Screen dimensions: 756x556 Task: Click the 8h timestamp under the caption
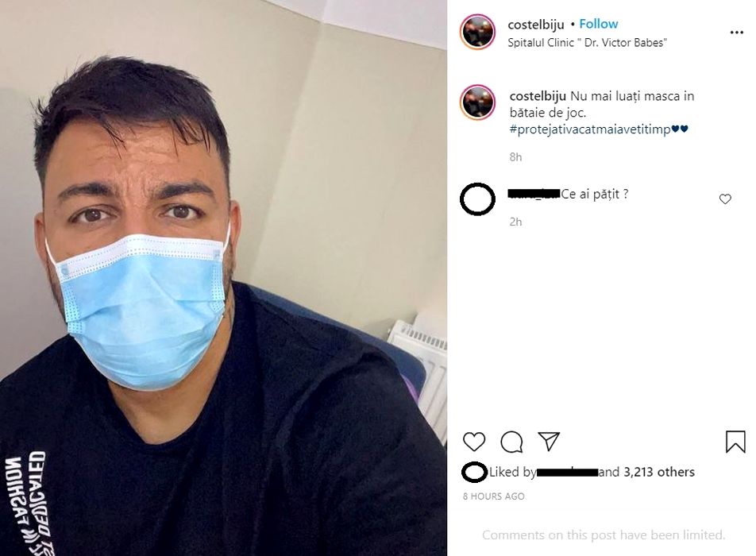tap(515, 156)
